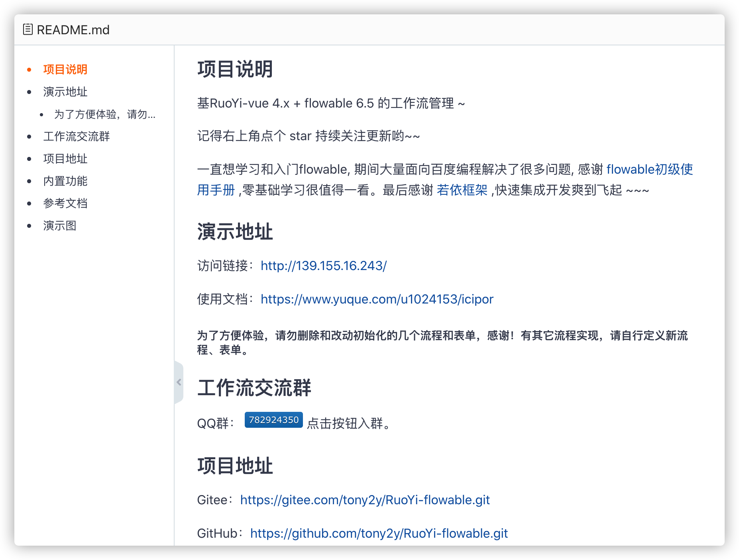Collapse the outline sidebar using the chevron
This screenshot has height=560, width=739.
(x=179, y=382)
